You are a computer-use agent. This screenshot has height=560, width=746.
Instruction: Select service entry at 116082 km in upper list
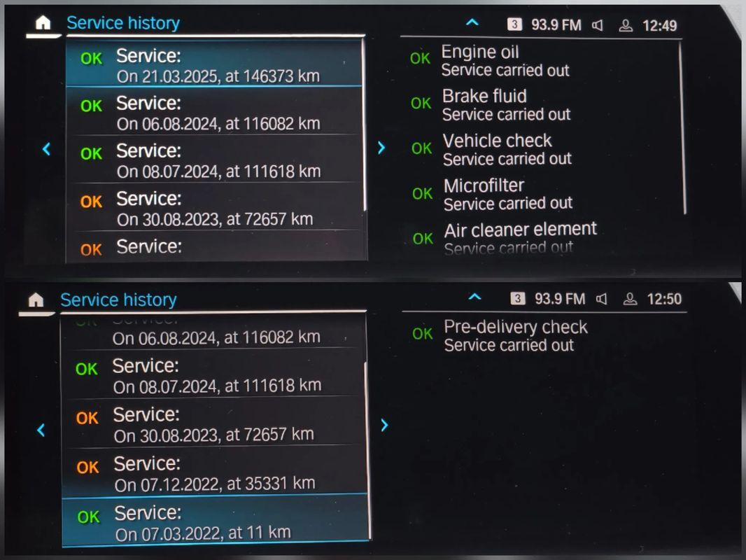click(213, 111)
